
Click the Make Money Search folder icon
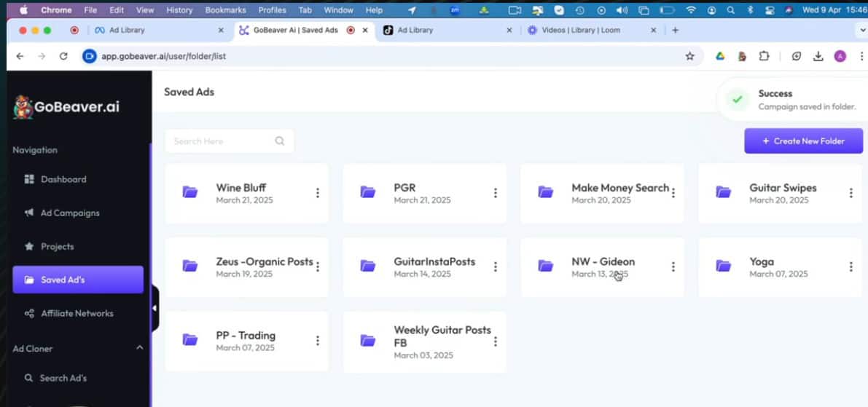tap(545, 192)
